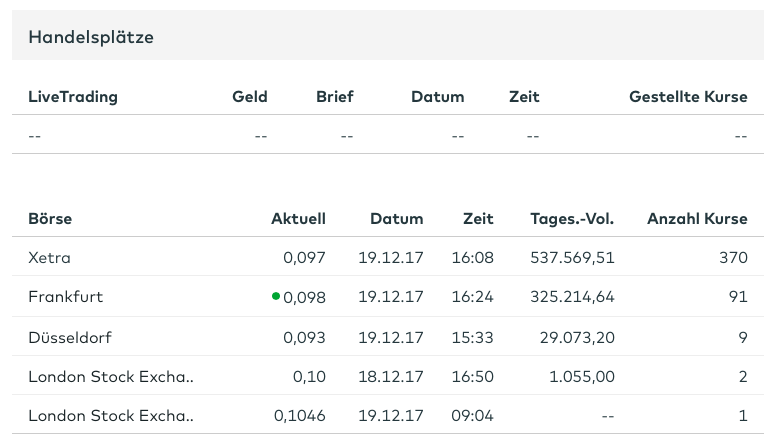This screenshot has width=780, height=442.
Task: Click the London Stock Exchange row dated 19.12.17
Action: 111,415
